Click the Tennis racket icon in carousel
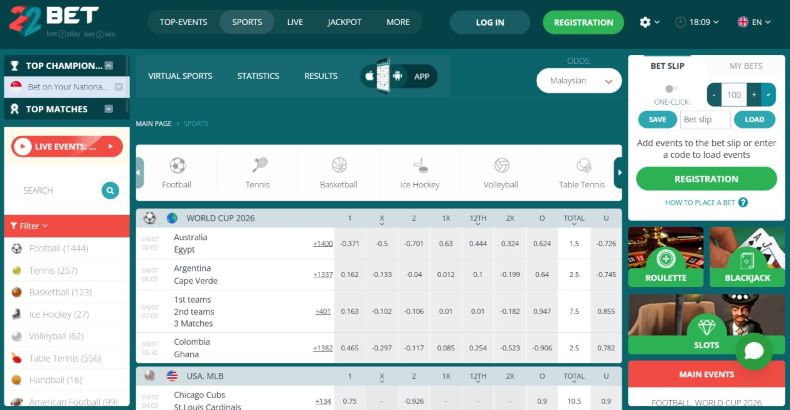Screen dimensions: 790x410 tap(259, 165)
